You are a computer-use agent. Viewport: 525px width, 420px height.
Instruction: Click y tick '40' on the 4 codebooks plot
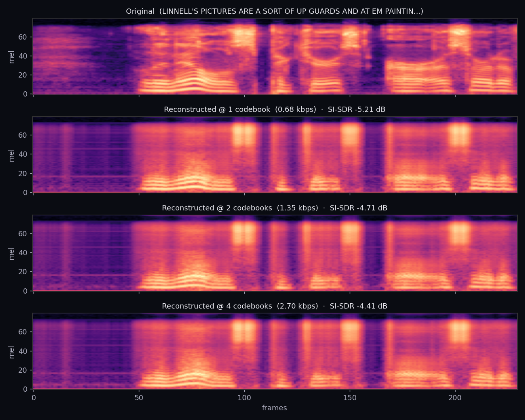click(x=23, y=351)
